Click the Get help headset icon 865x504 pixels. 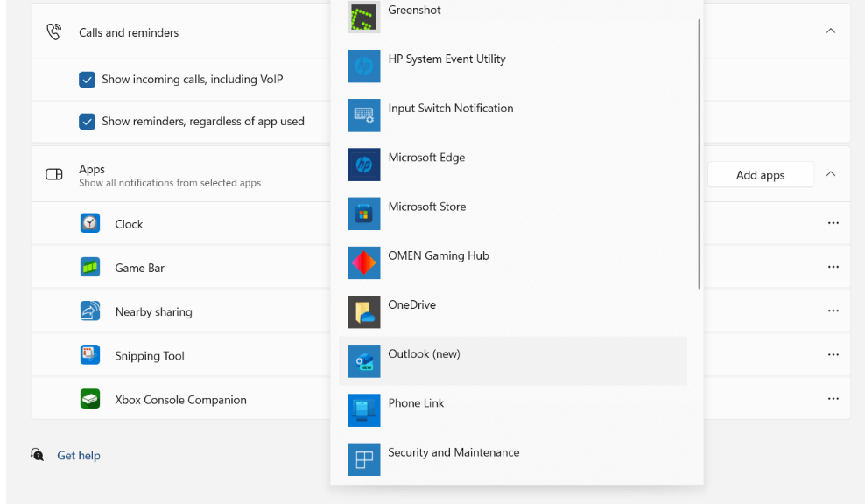(37, 454)
